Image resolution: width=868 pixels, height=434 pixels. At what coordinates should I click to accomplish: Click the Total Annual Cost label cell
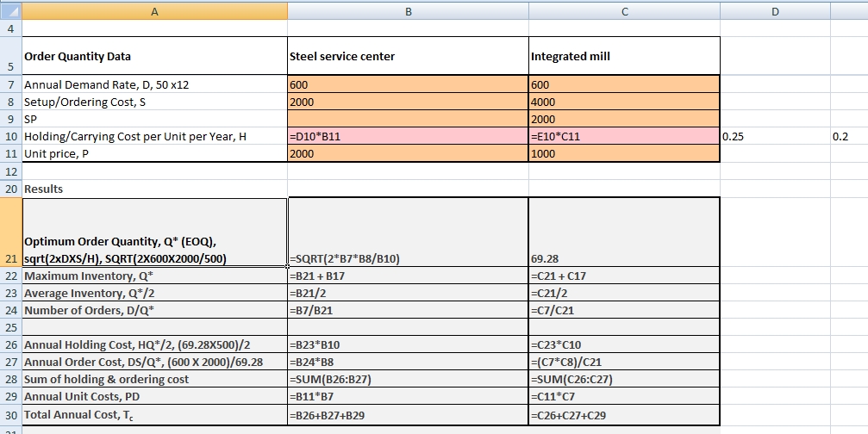[154, 415]
